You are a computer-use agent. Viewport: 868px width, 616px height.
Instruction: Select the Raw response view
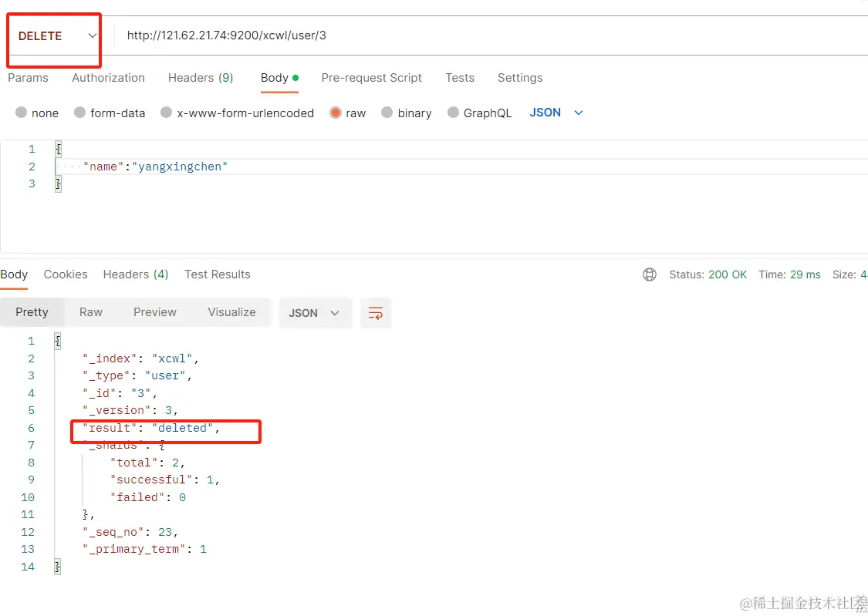tap(91, 312)
